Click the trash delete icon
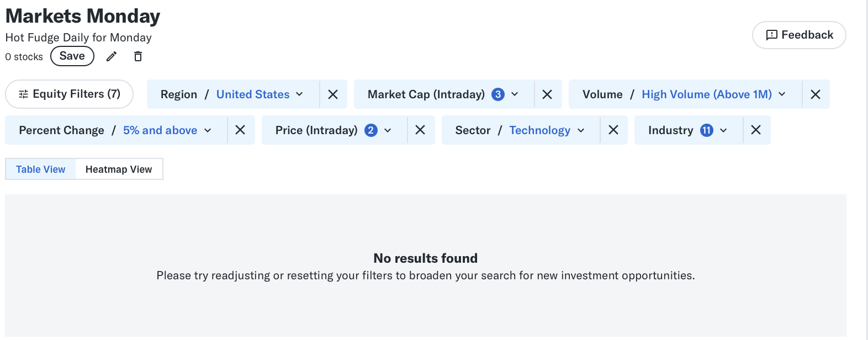The image size is (868, 340). pyautogui.click(x=137, y=56)
